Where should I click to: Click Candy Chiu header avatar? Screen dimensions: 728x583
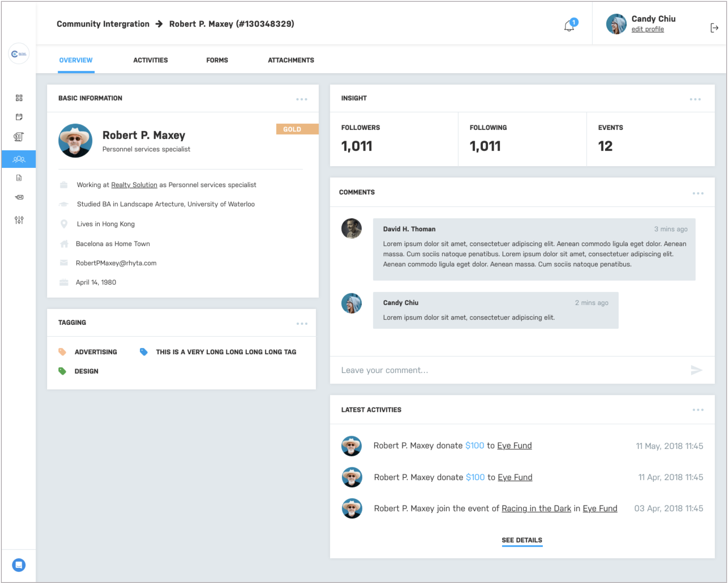(x=616, y=24)
